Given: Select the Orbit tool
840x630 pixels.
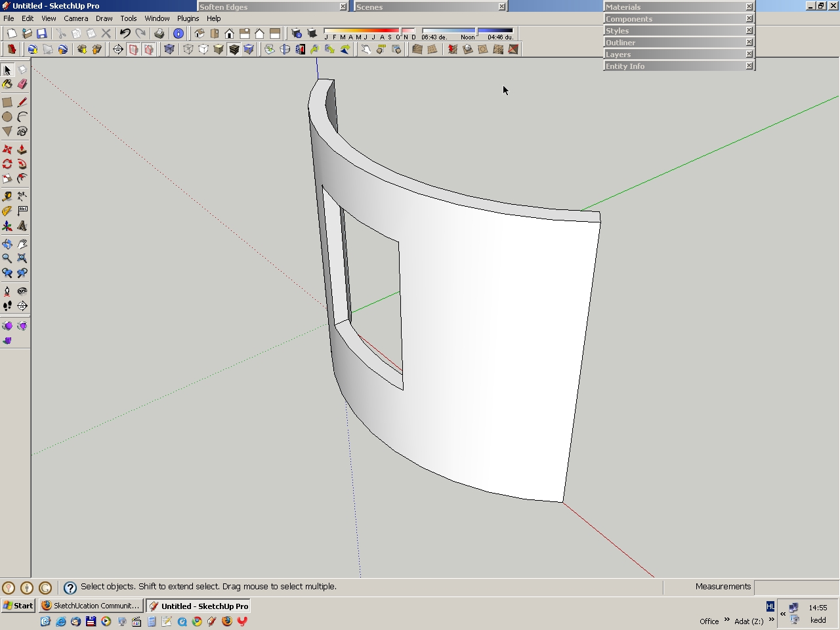Looking at the screenshot, I should pos(7,243).
